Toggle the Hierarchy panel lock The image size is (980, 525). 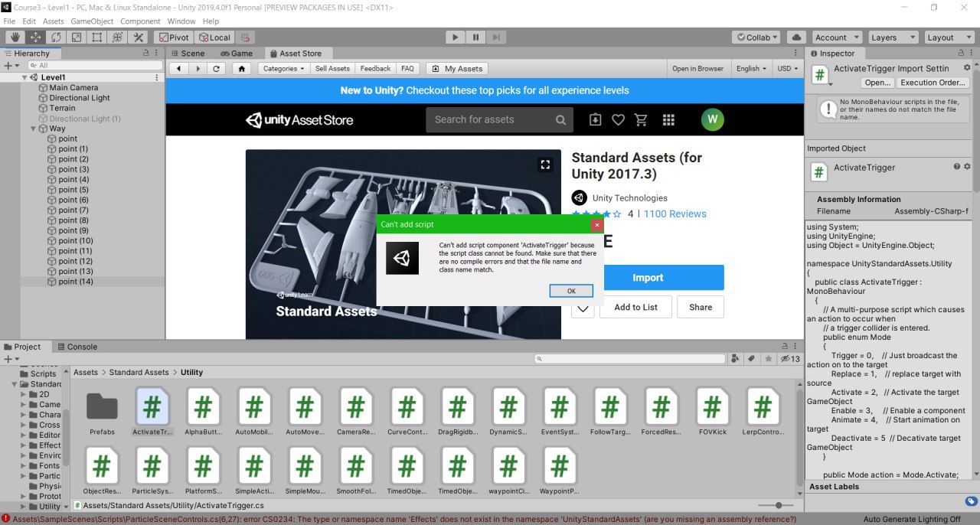point(145,54)
